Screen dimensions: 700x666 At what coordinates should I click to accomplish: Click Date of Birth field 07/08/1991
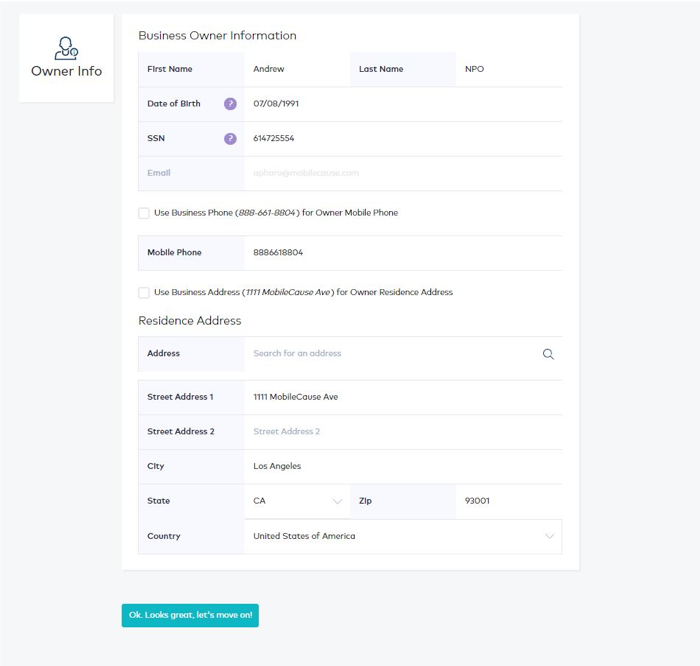tap(403, 104)
